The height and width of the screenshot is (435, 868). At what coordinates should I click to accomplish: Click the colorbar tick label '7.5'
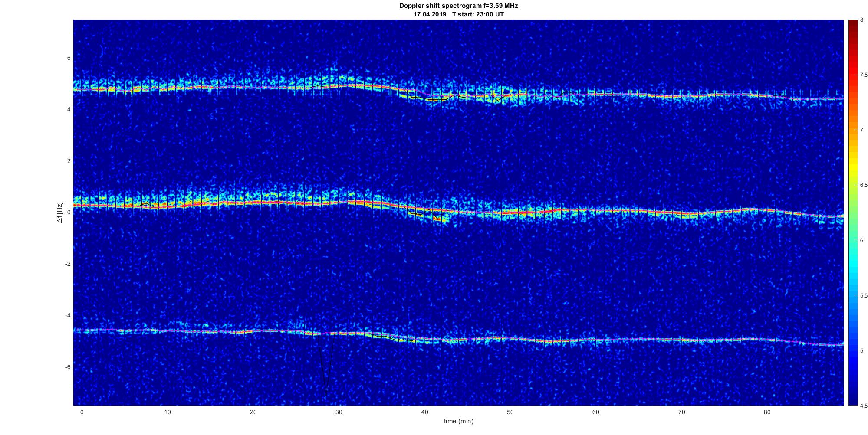[864, 75]
